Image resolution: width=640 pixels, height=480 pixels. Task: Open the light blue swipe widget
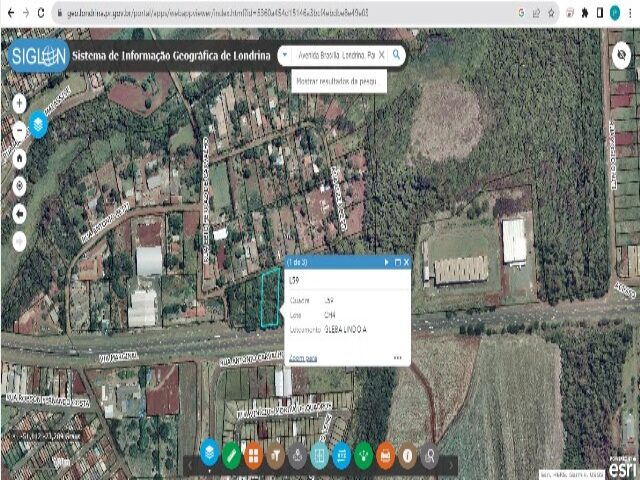[320, 455]
